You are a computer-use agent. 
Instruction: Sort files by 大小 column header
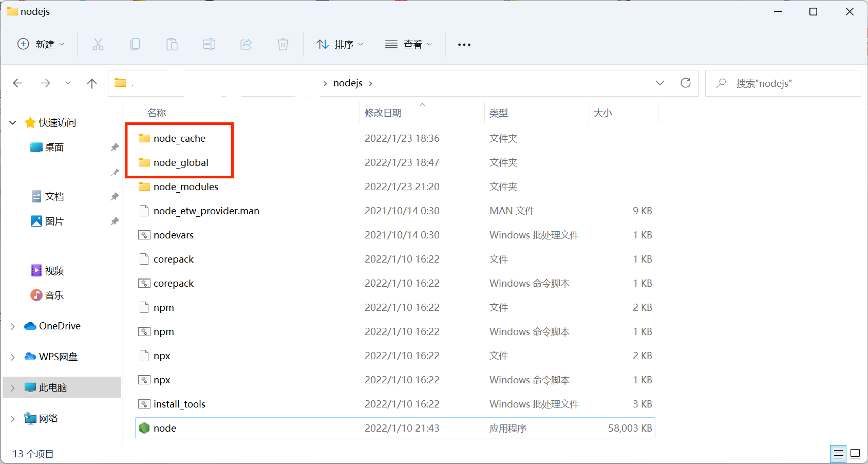(603, 113)
